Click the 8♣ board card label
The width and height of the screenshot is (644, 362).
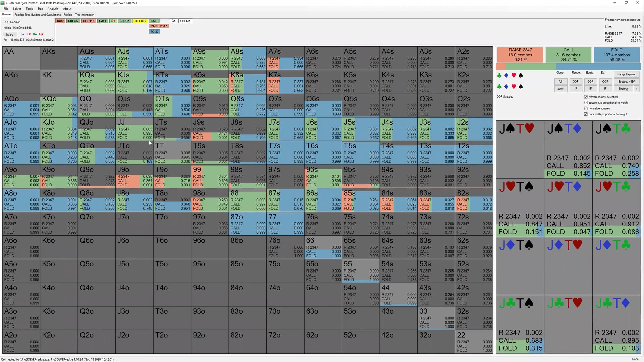click(x=35, y=34)
